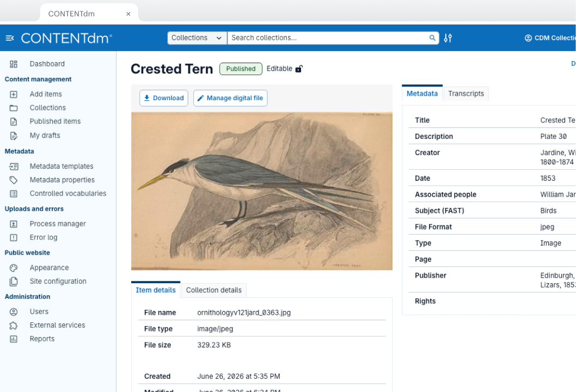The width and height of the screenshot is (576, 392).
Task: Click the Add items plus icon
Action: click(x=14, y=94)
